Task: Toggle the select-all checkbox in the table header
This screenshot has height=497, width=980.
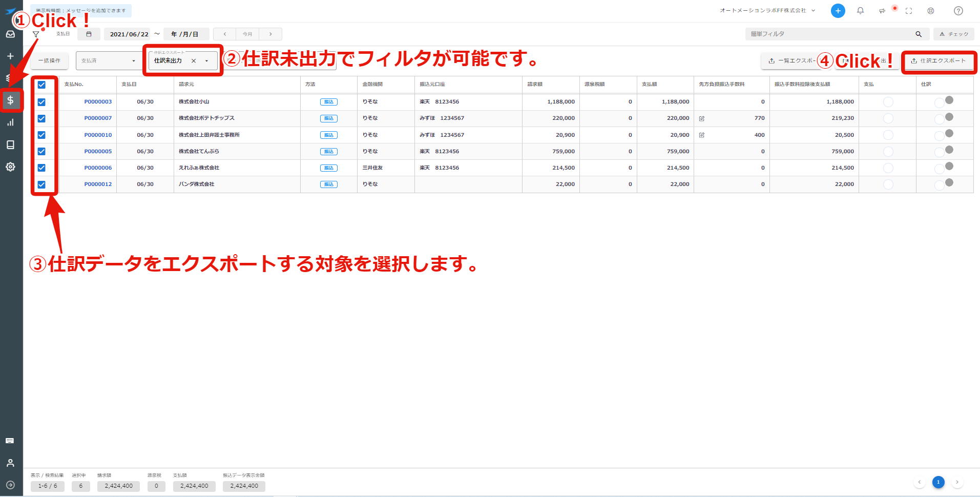Action: click(41, 85)
